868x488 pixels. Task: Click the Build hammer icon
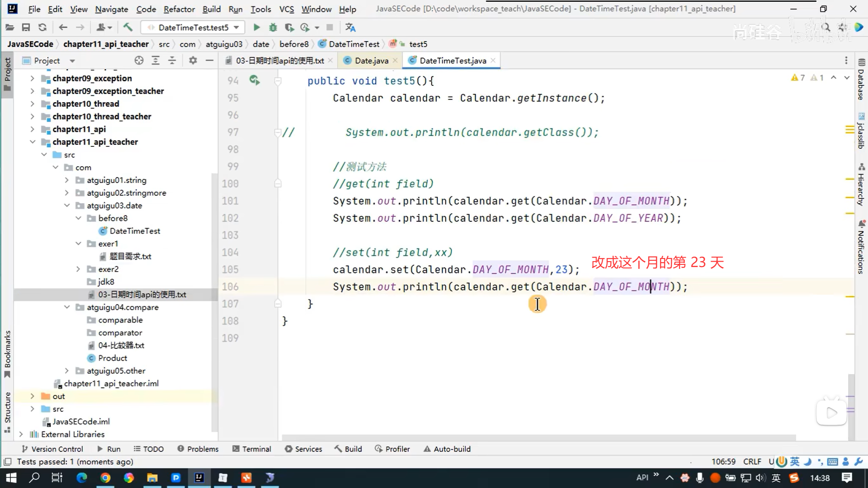[x=128, y=28]
